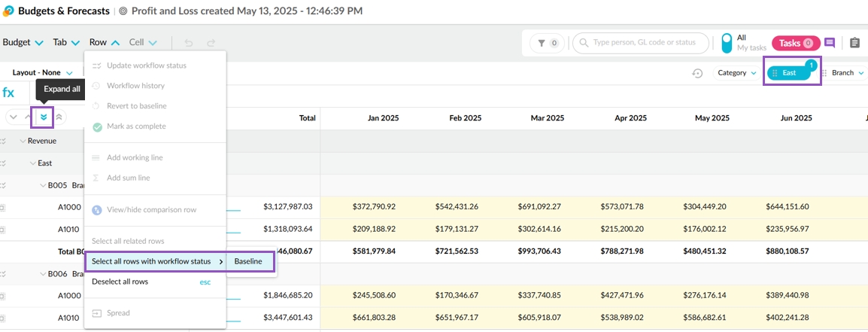Collapse the Revenue row group

point(23,141)
